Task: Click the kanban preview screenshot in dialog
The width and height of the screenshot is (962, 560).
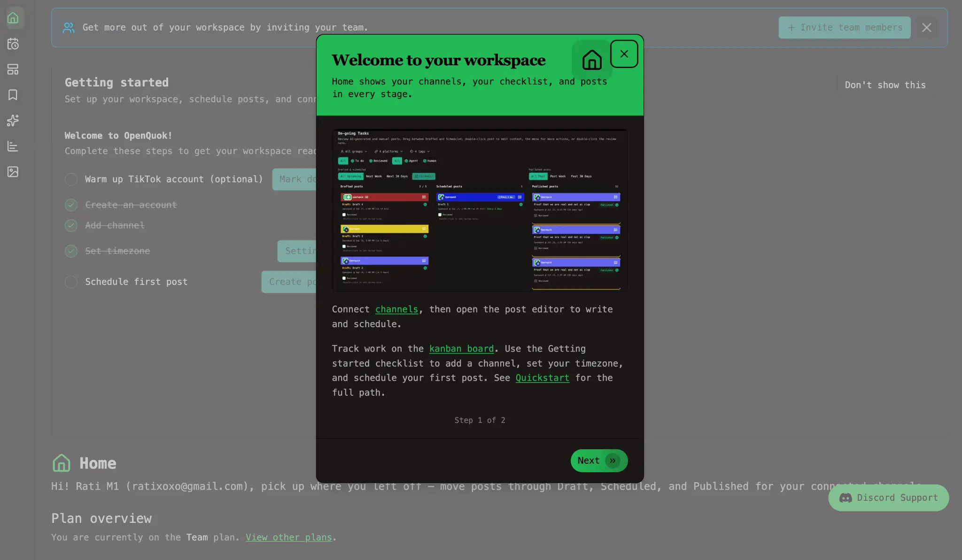Action: point(480,210)
